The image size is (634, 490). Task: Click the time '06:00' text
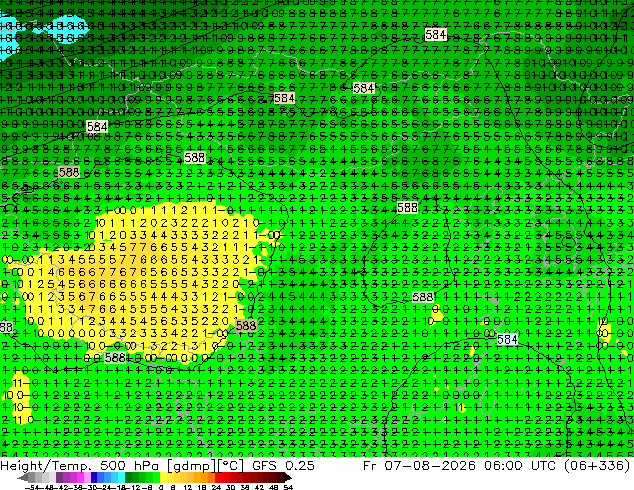point(505,466)
